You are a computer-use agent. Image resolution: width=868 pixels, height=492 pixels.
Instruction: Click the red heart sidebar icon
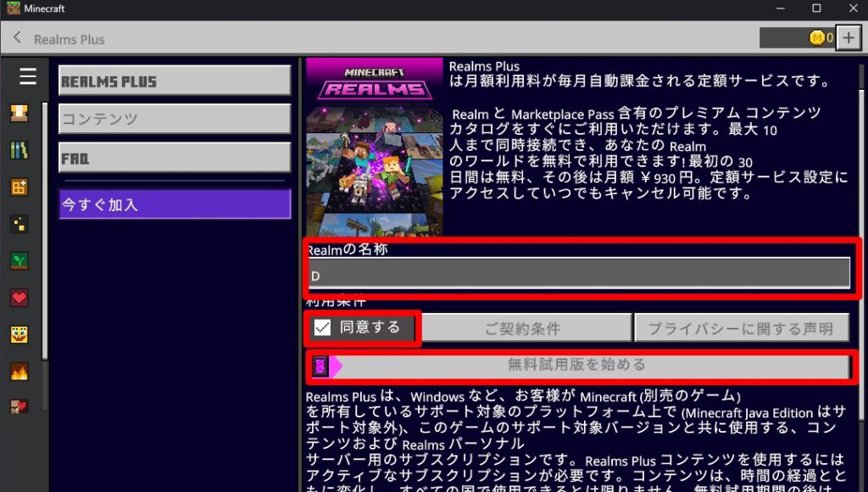pos(19,298)
